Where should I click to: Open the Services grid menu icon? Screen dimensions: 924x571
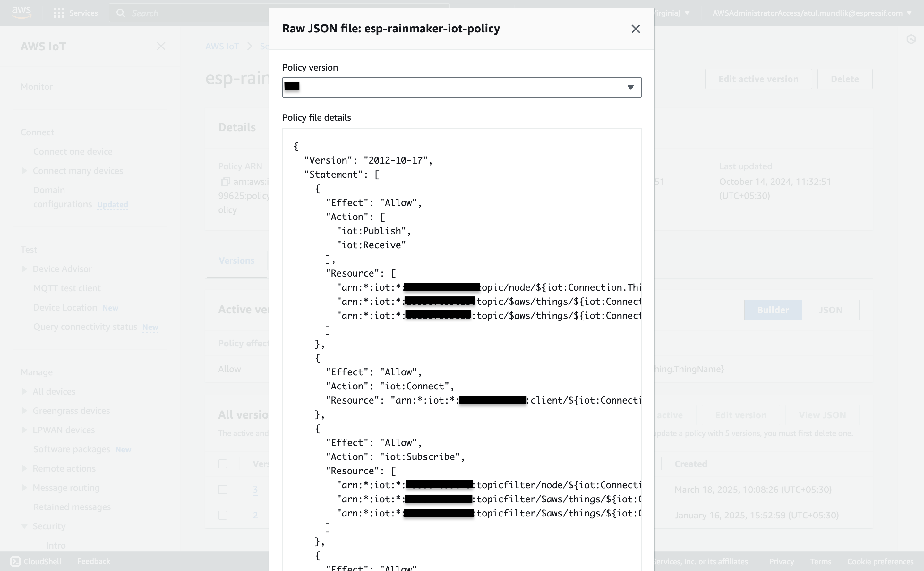click(x=58, y=13)
